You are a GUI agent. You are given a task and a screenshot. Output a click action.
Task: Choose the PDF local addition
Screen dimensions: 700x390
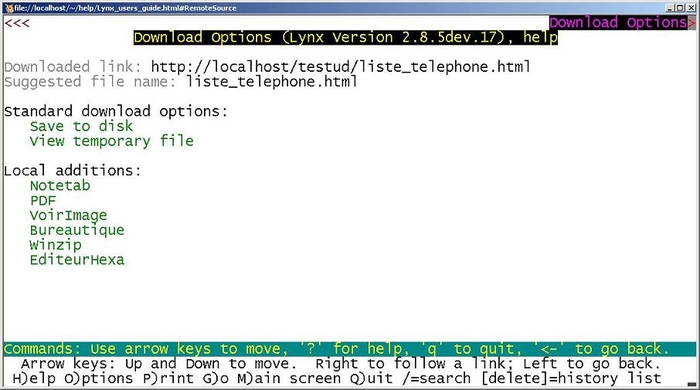click(x=43, y=200)
